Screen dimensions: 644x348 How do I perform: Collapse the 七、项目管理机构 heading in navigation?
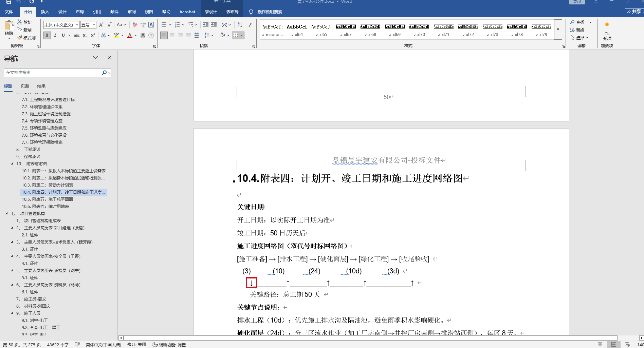6,214
